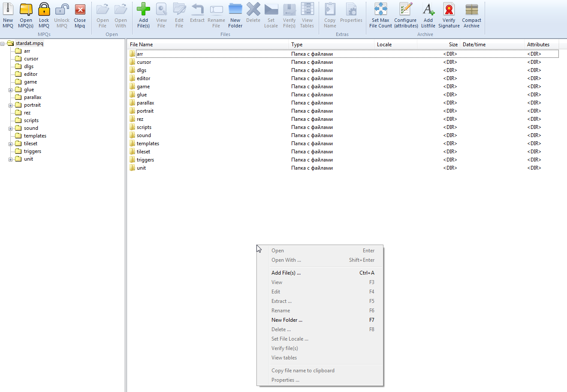The image size is (567, 392).
Task: Expand the tileset folder in the tree
Action: [11, 144]
